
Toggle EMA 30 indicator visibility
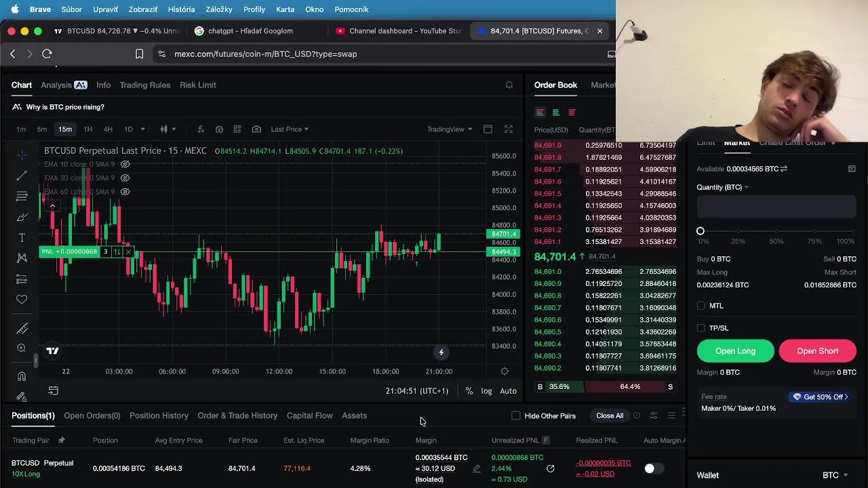tap(125, 178)
